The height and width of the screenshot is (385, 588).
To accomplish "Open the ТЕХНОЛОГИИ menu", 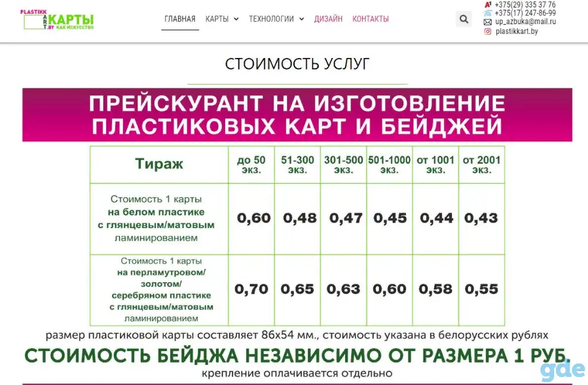I will [272, 19].
